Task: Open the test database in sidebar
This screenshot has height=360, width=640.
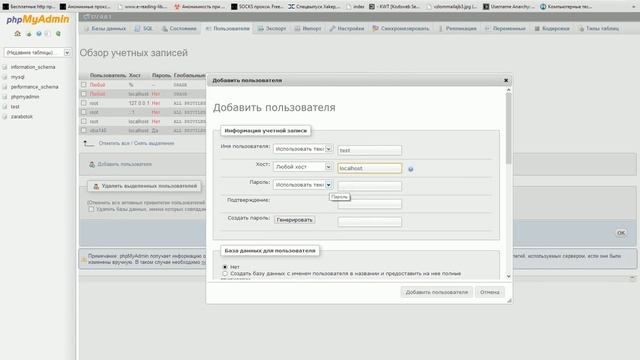Action: click(15, 107)
